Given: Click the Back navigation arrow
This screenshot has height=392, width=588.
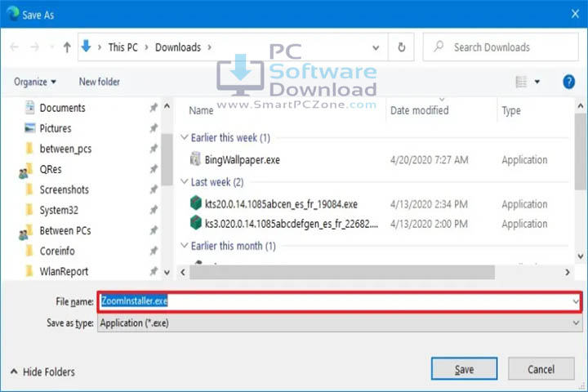Looking at the screenshot, I should click(14, 47).
